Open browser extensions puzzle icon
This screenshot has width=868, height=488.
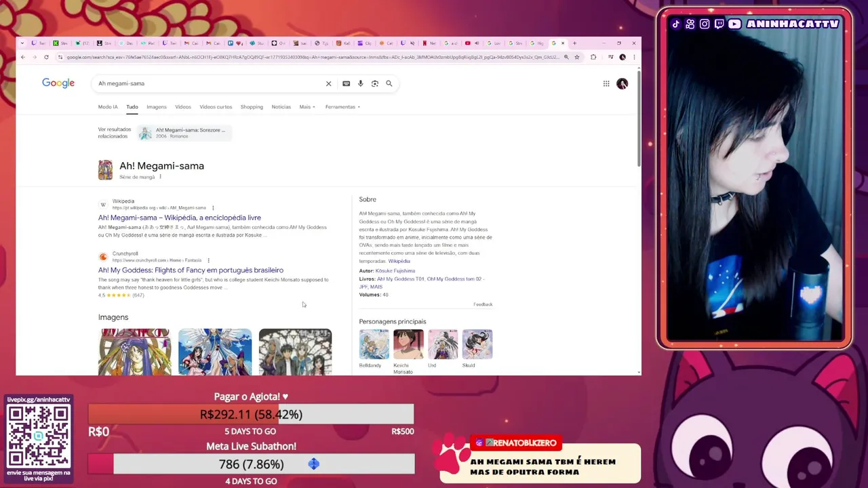(x=593, y=57)
